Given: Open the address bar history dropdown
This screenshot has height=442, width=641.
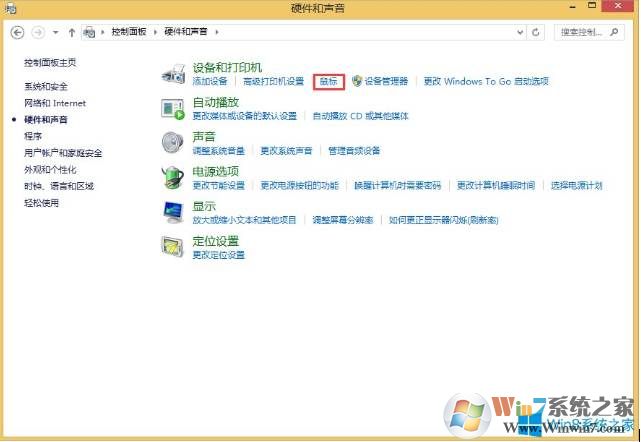Looking at the screenshot, I should pos(520,32).
